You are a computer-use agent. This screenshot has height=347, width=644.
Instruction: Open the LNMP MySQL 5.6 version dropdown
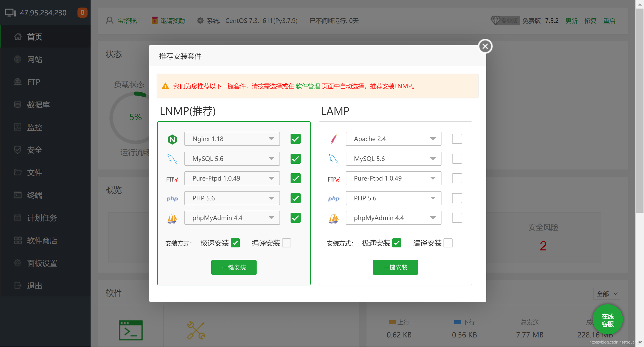click(232, 159)
